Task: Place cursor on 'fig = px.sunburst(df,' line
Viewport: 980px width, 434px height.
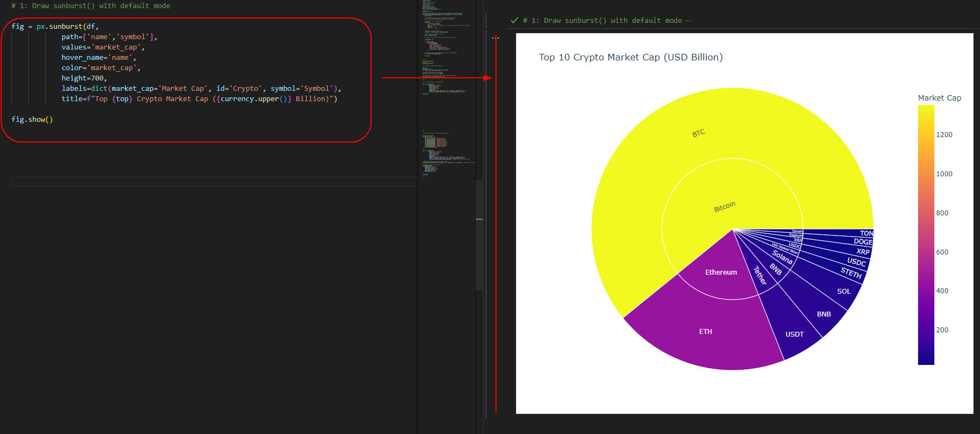Action: pos(55,27)
